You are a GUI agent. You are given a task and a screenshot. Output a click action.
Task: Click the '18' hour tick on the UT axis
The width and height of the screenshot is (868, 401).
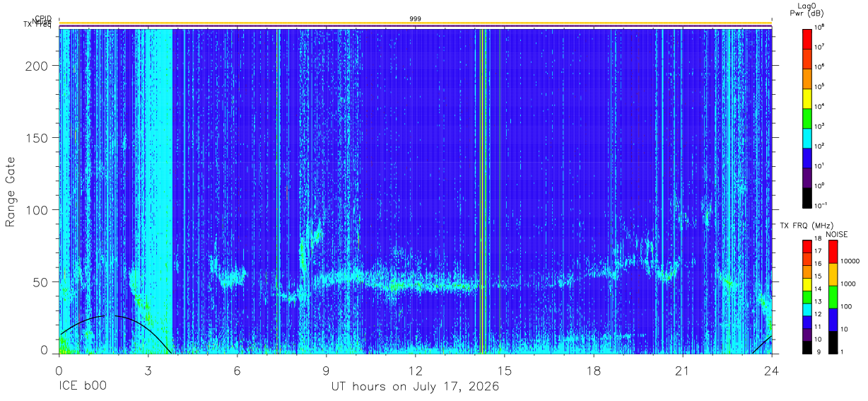pyautogui.click(x=594, y=370)
